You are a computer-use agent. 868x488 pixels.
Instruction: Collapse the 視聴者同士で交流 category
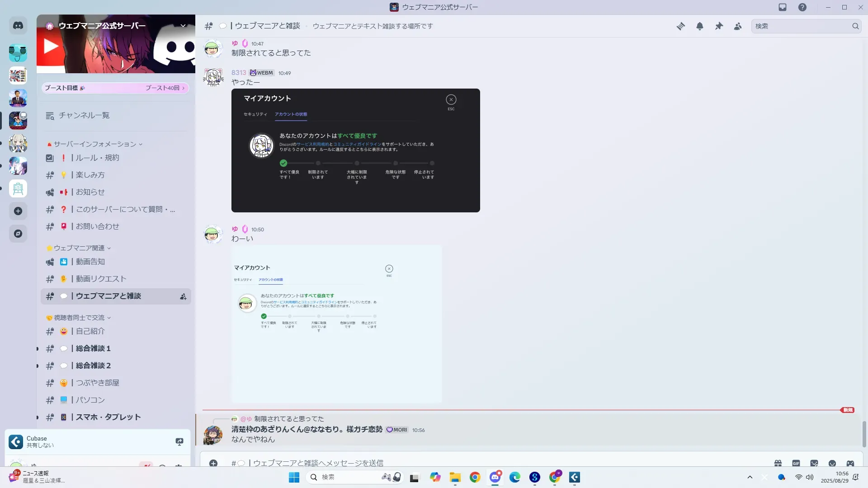[x=79, y=318]
